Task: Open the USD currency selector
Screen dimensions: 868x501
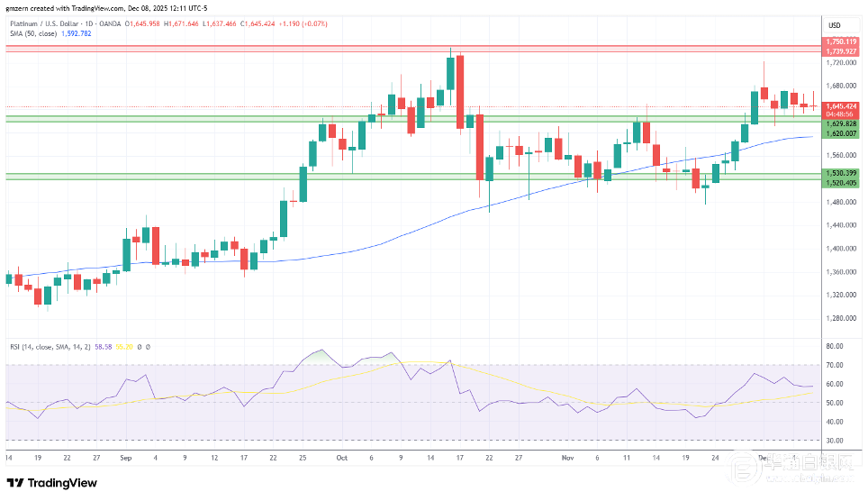Action: point(834,24)
